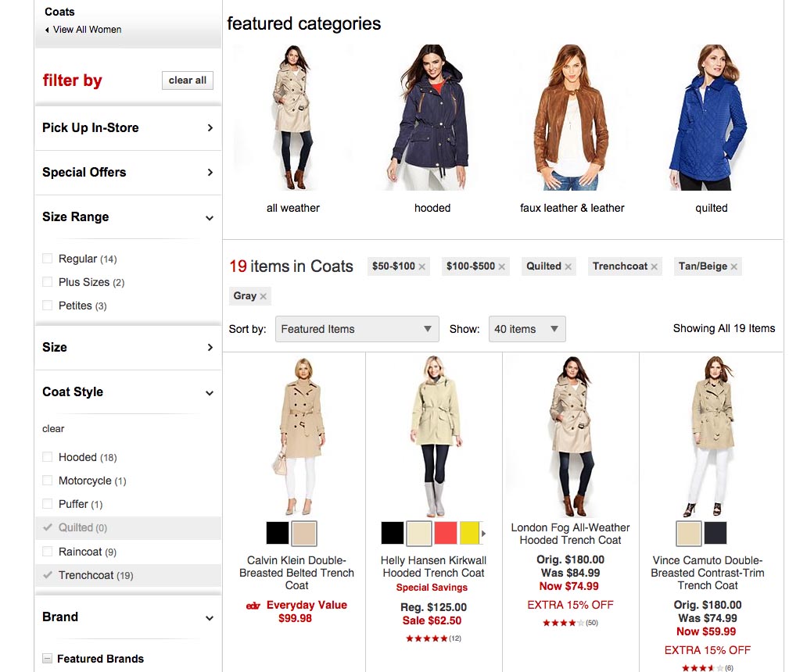
Task: Expand the Pick Up In-Store filter
Action: pos(127,128)
